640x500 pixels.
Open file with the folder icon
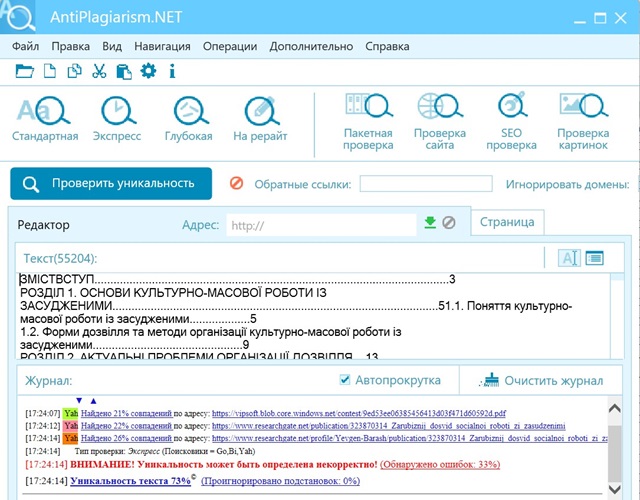[24, 71]
